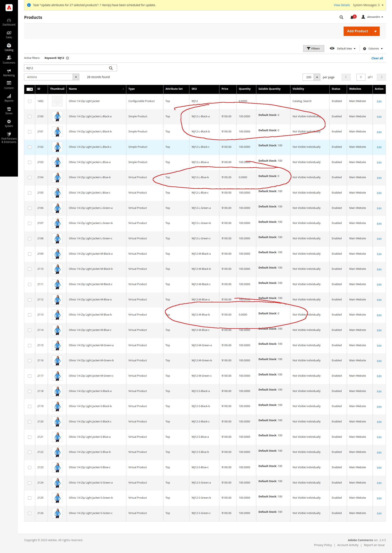Open the thumbnail of product 2113
392x553 pixels.
pos(57,315)
